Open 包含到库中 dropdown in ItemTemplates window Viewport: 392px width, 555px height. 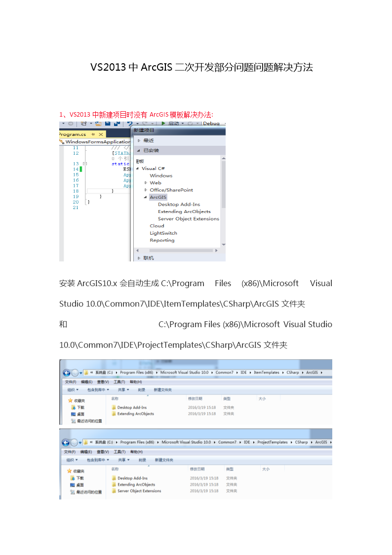98,390
